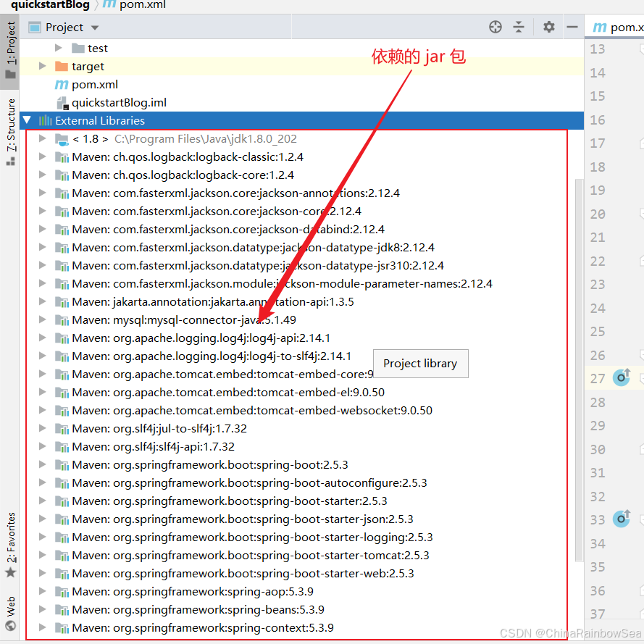
Task: Click the Project panel vertical scrollbar
Action: click(578, 362)
